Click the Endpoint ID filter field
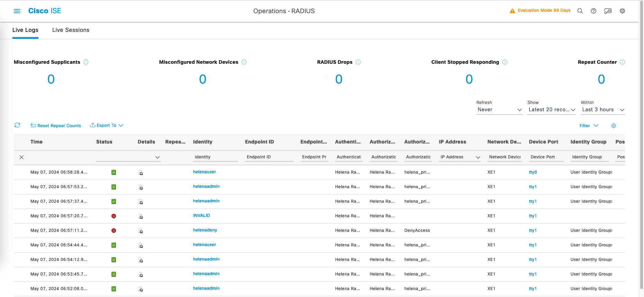This screenshot has height=297, width=644. coord(269,157)
